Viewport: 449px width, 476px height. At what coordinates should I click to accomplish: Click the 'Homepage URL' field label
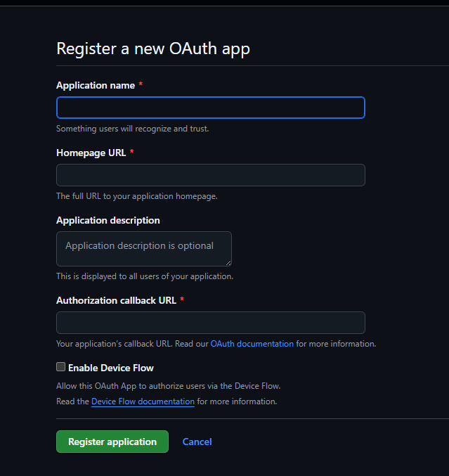coord(91,153)
